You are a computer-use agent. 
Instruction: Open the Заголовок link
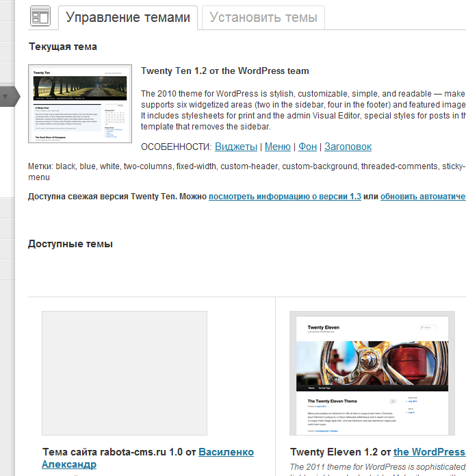coord(348,147)
